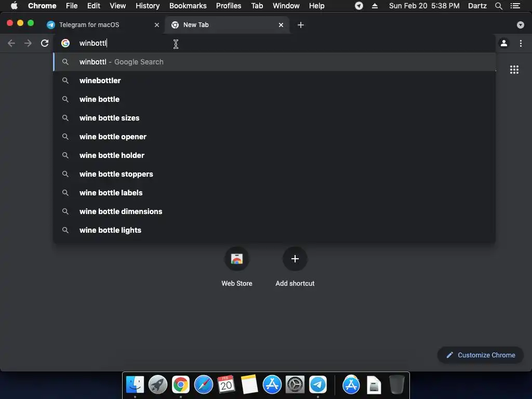Click in the address bar text field

pos(275,43)
